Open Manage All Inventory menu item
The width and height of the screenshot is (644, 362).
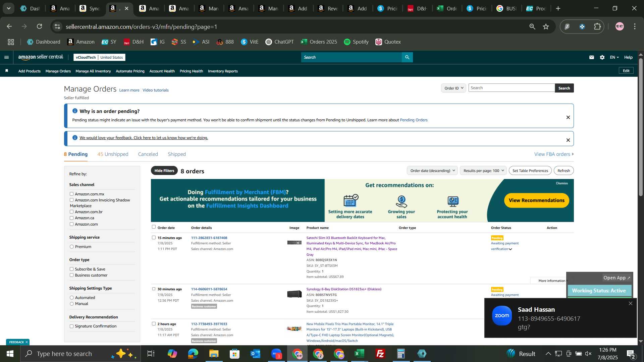[93, 71]
